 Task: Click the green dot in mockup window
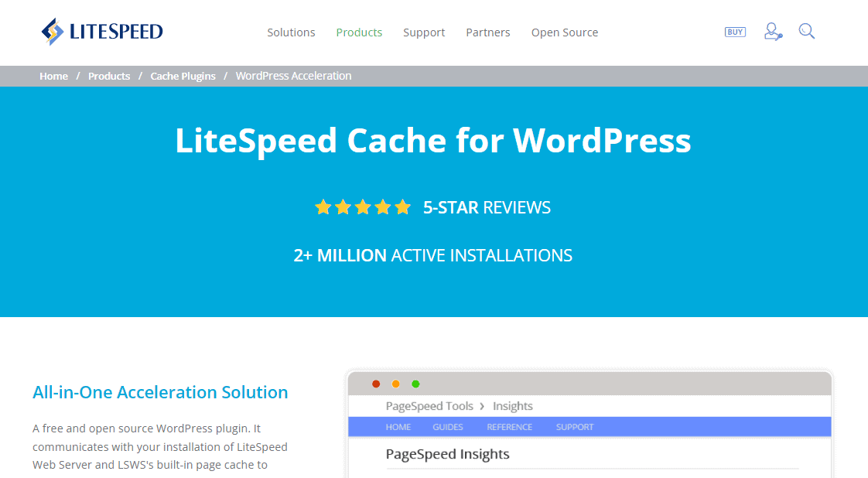point(415,384)
